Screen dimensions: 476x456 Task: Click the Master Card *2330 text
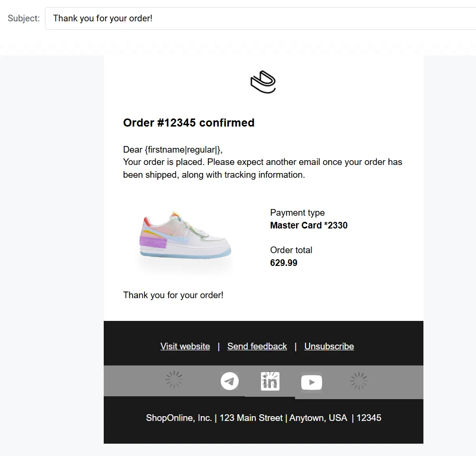[x=308, y=225]
